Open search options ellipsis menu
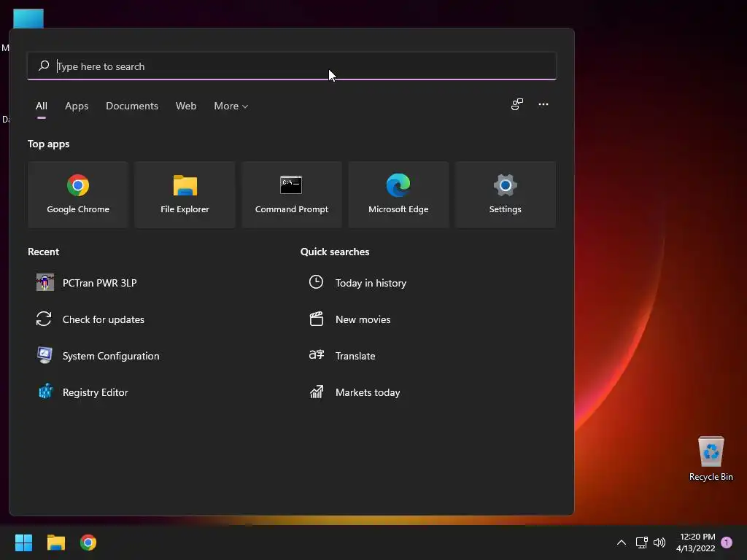 pos(543,104)
